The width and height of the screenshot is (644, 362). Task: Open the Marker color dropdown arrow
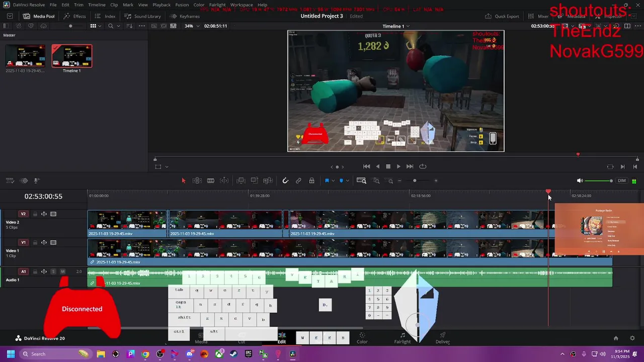pyautogui.click(x=347, y=180)
